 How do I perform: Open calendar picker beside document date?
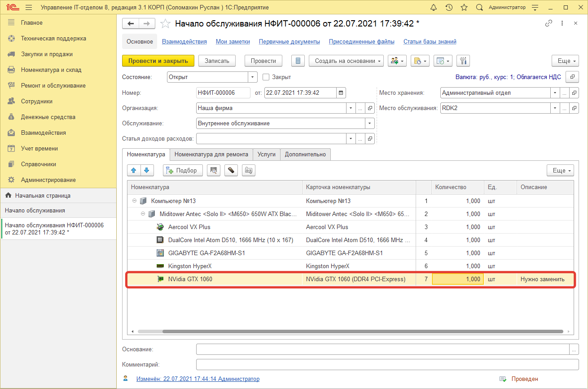[341, 93]
